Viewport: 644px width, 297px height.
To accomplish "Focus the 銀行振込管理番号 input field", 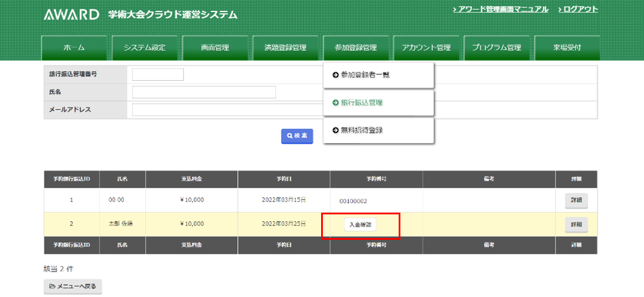I will [x=158, y=75].
